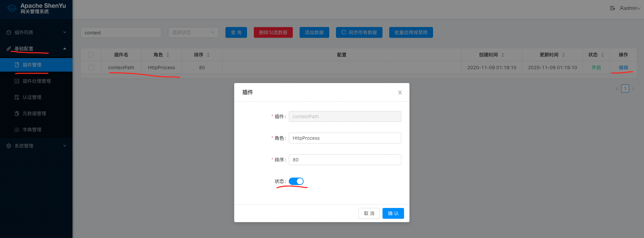Toggle the 状态 switch in the dialog

pos(296,181)
